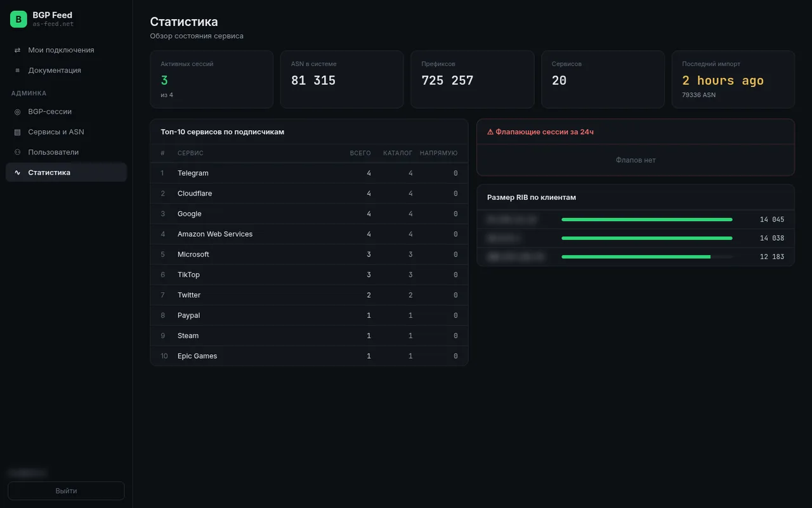Click the warning icon in Флапающие сессии header
812x508 pixels.
pyautogui.click(x=490, y=132)
